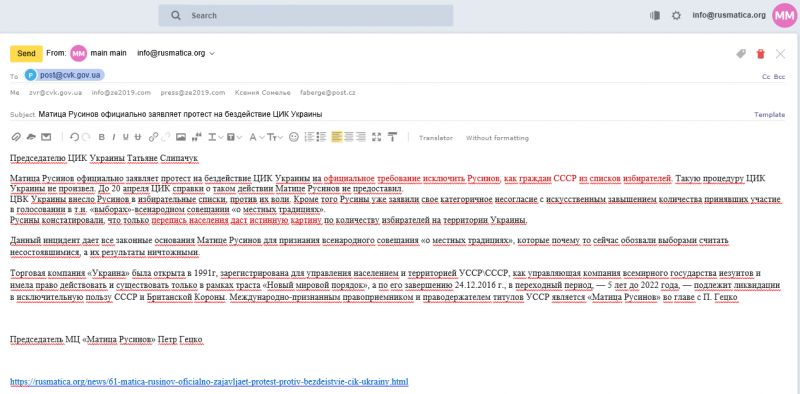Screen dimensions: 800x394
Task: Add suggested contact zvr@cvk.gov.ua
Action: (56, 93)
